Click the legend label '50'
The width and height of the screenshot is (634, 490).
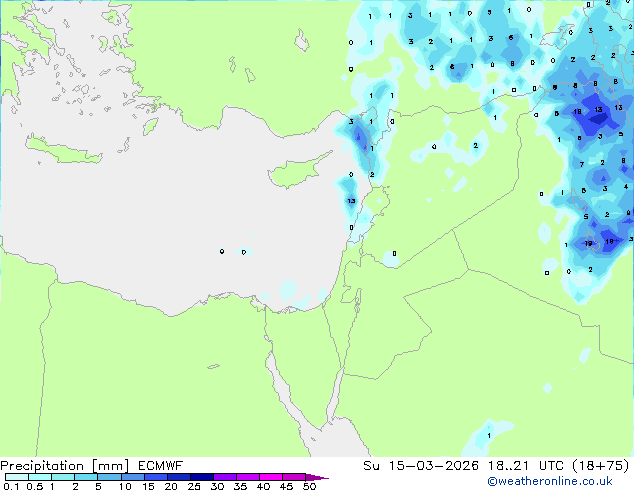[x=309, y=486]
